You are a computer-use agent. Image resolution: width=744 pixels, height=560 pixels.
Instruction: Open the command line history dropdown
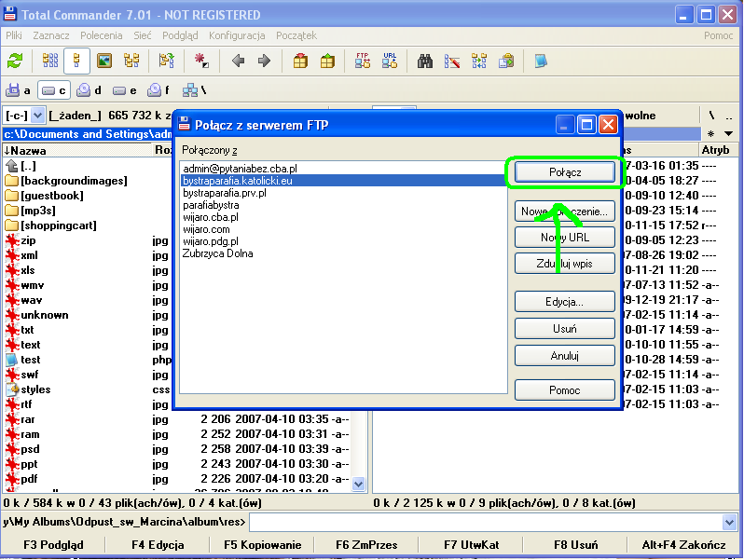732,522
